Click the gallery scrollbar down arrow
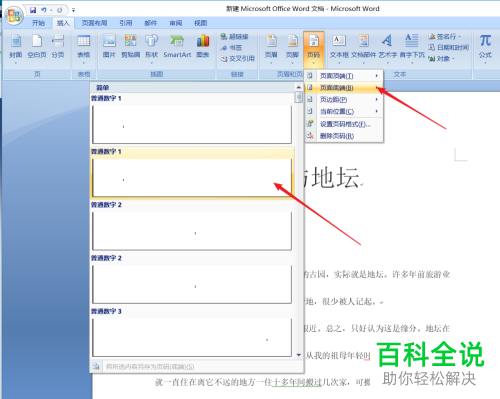The width and height of the screenshot is (500, 399). [299, 355]
